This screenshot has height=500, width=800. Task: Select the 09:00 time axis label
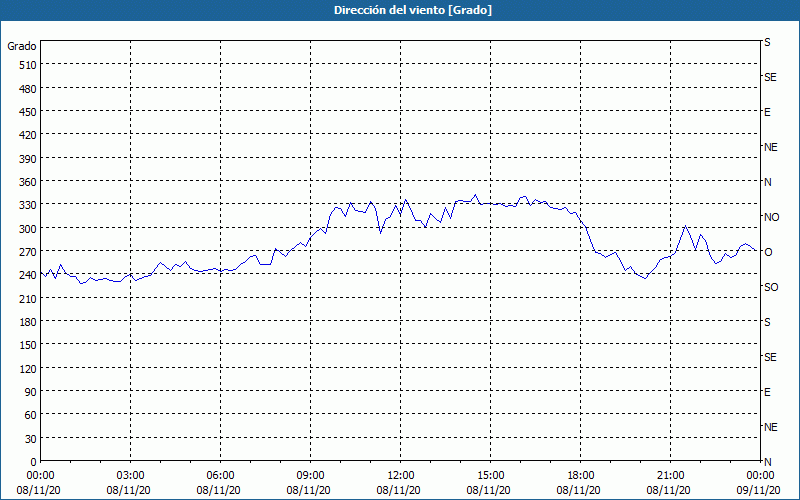point(310,476)
